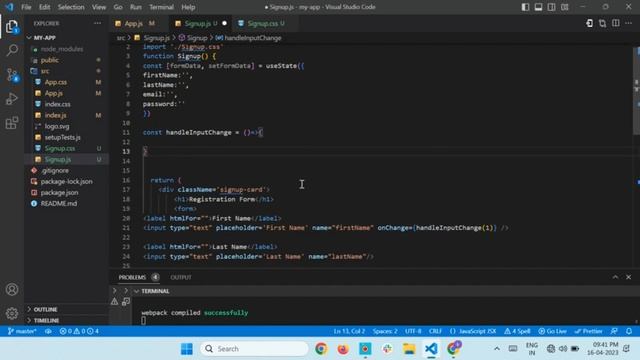This screenshot has width=640, height=360.
Task: Click handleInputChange in the breadcrumb
Action: pos(253,38)
